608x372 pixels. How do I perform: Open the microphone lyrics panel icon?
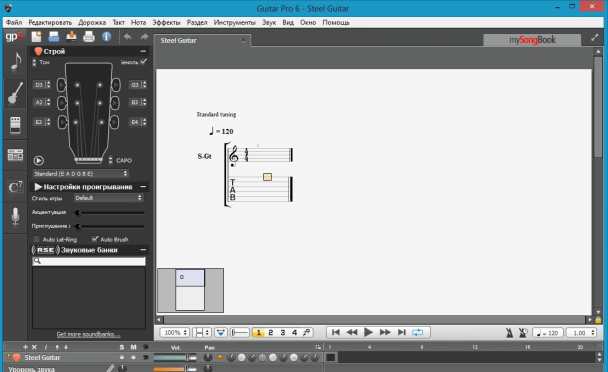click(x=16, y=216)
